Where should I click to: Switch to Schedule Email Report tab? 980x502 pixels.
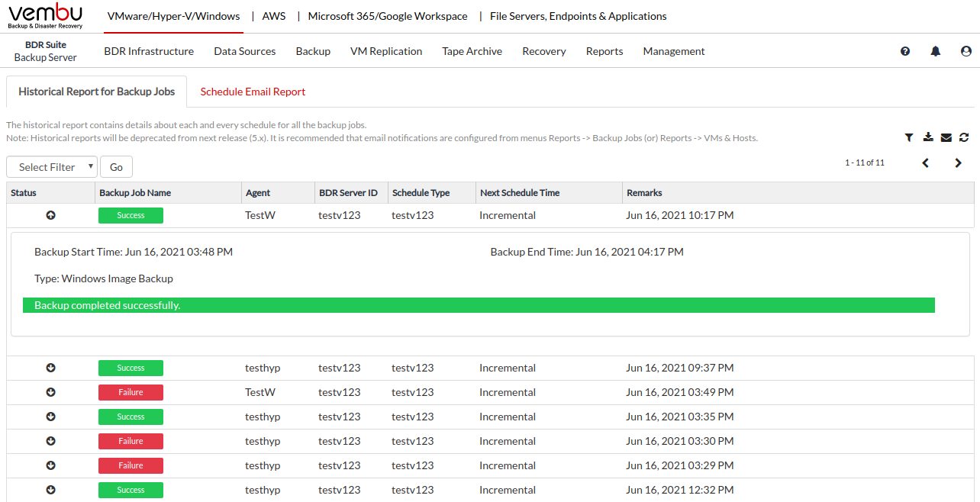(253, 92)
